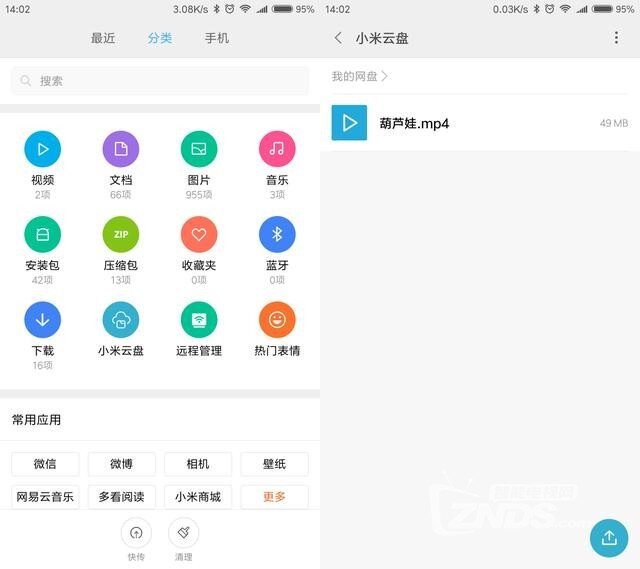
Task: Open the 微博 app files button
Action: [x=122, y=464]
